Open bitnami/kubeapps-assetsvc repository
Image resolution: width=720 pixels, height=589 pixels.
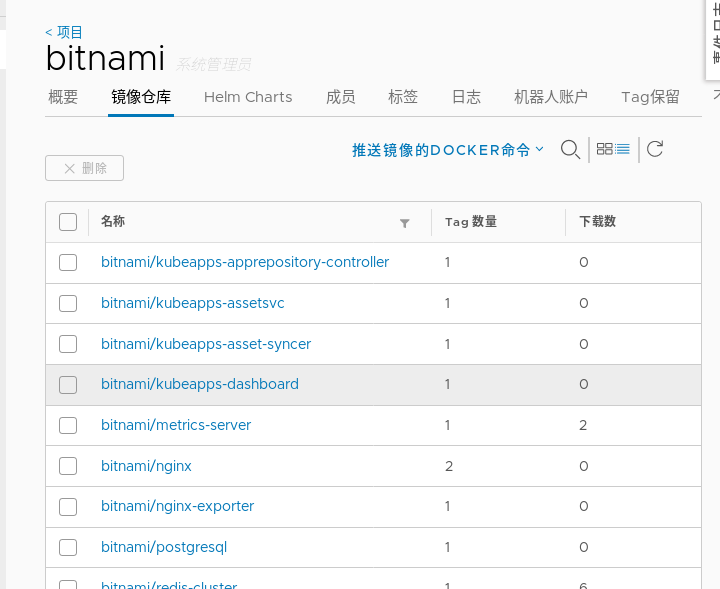[x=192, y=303]
